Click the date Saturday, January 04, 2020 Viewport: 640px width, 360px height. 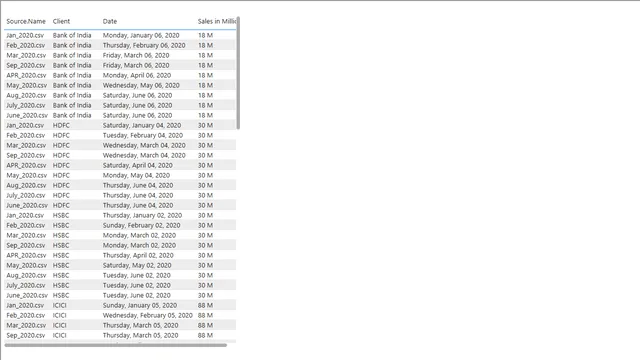[x=142, y=125]
